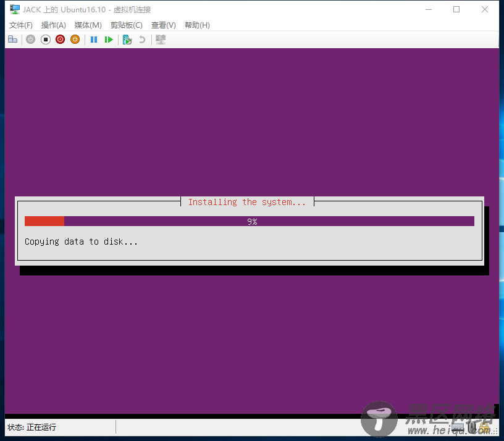Viewport: 504px width, 441px height.
Task: Open the 文件(F) menu
Action: tap(21, 25)
